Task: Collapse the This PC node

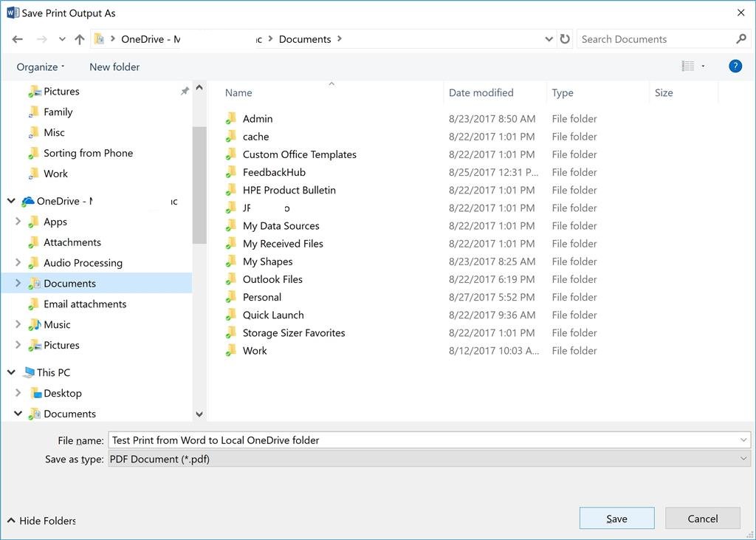Action: click(x=11, y=372)
